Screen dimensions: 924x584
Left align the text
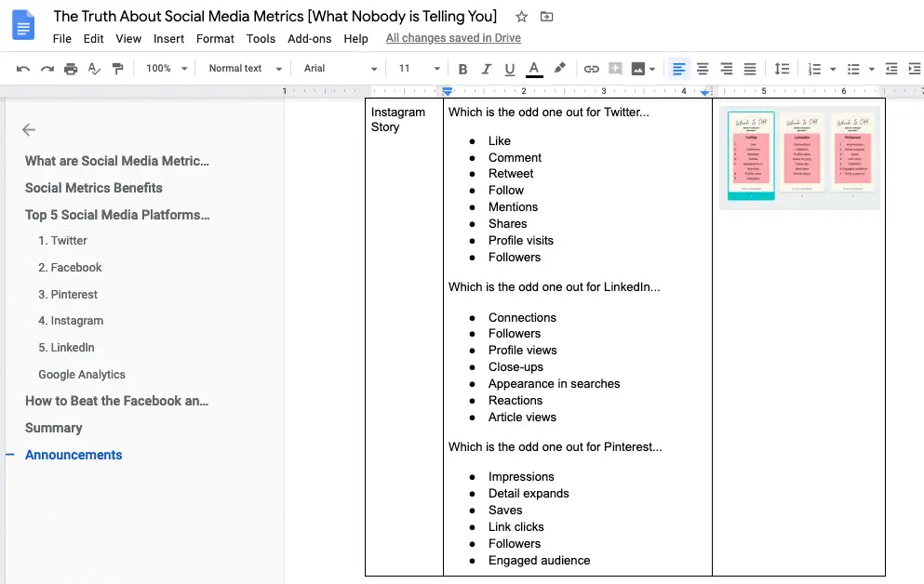tap(679, 69)
